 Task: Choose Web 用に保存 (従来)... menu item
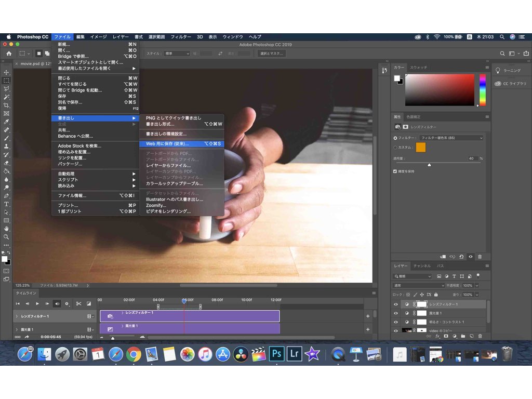pyautogui.click(x=182, y=143)
